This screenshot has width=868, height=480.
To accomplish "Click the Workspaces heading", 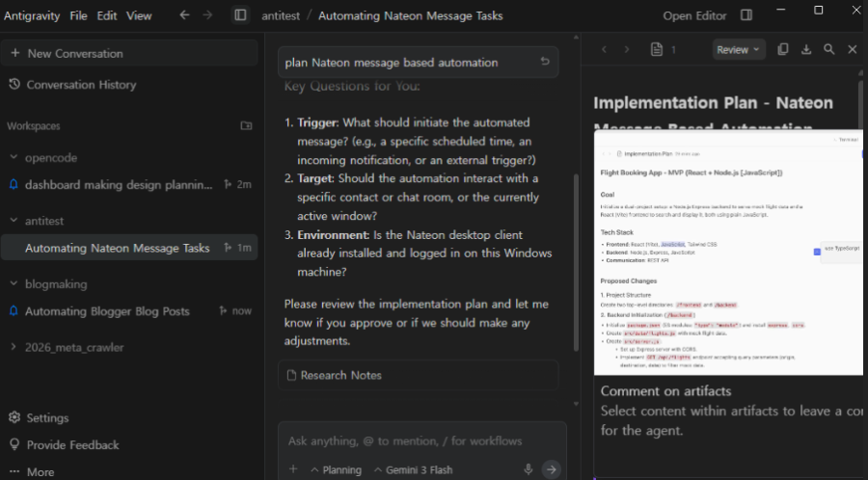I will tap(33, 126).
